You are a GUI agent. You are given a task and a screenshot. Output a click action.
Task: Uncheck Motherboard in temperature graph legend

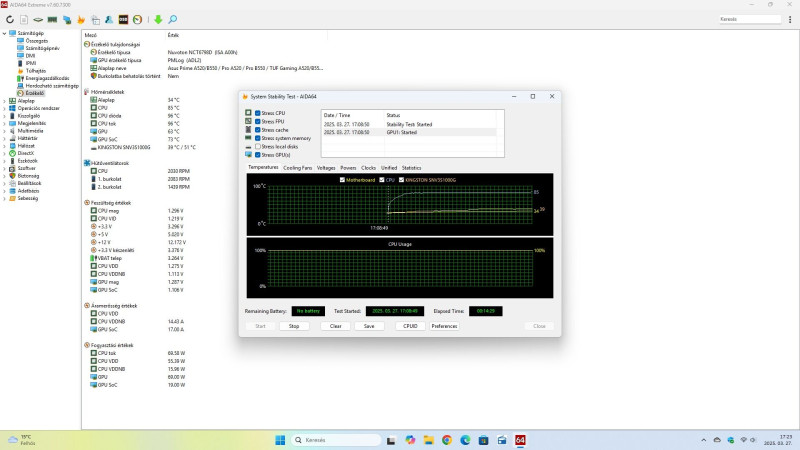(342, 180)
